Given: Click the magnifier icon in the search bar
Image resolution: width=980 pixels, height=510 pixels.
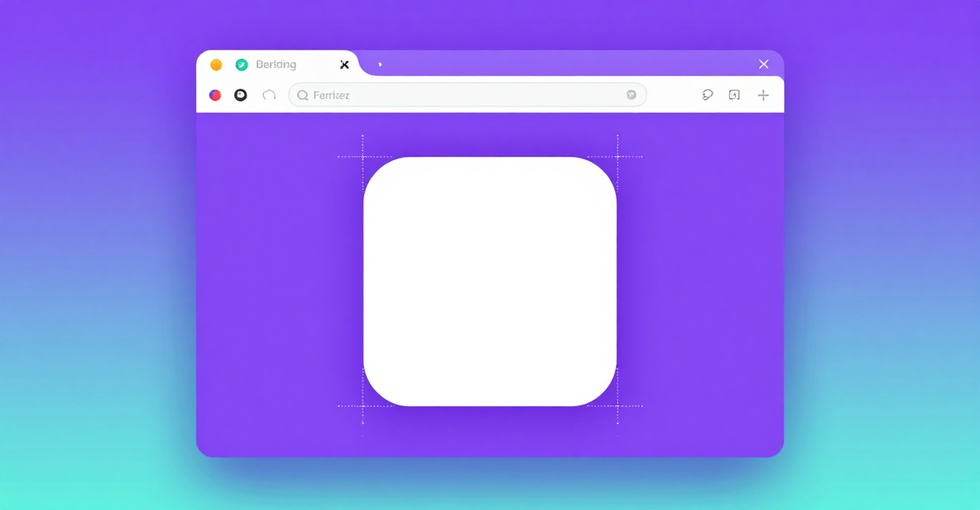Looking at the screenshot, I should 303,96.
